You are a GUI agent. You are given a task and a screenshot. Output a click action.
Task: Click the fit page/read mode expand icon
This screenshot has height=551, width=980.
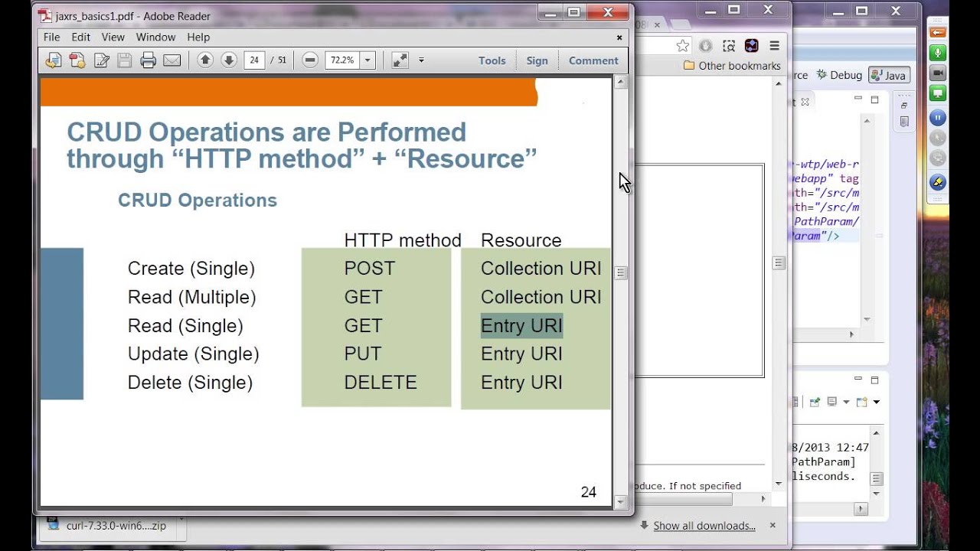tap(400, 60)
